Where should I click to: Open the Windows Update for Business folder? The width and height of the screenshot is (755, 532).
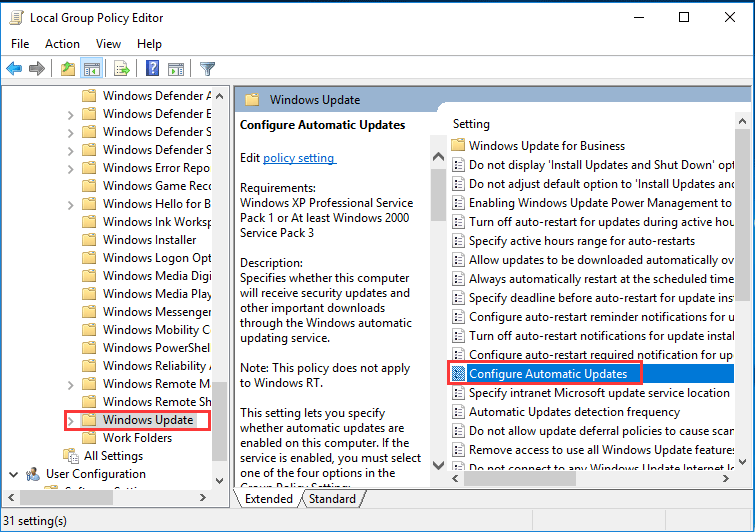pyautogui.click(x=546, y=146)
